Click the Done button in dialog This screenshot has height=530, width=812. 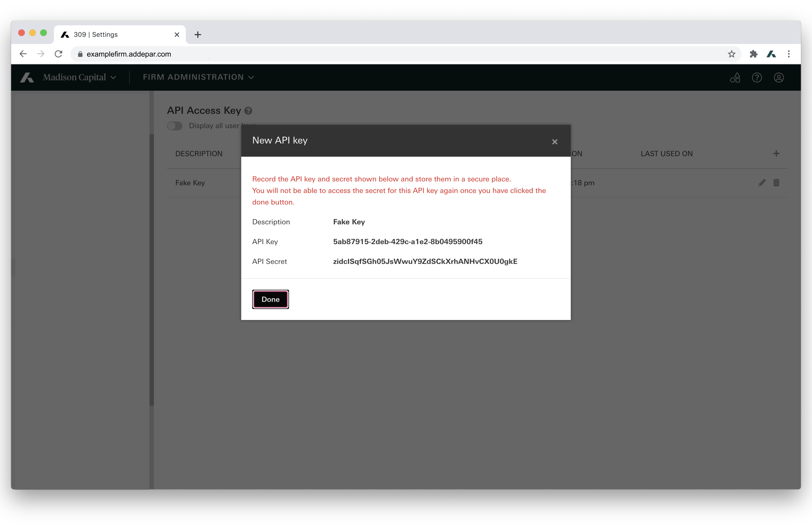pos(270,300)
